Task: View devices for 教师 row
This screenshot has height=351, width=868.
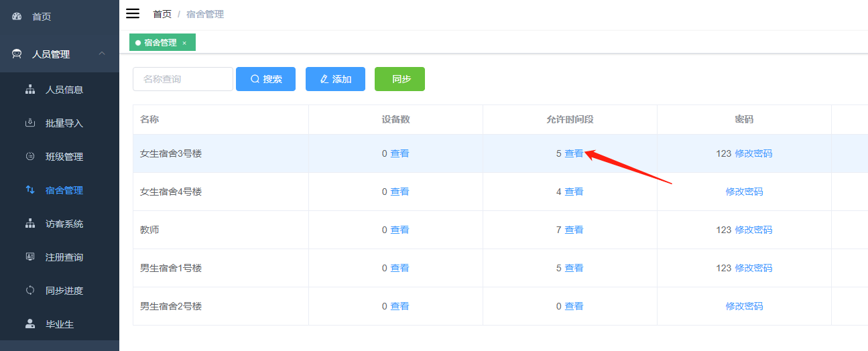Action: coord(399,230)
